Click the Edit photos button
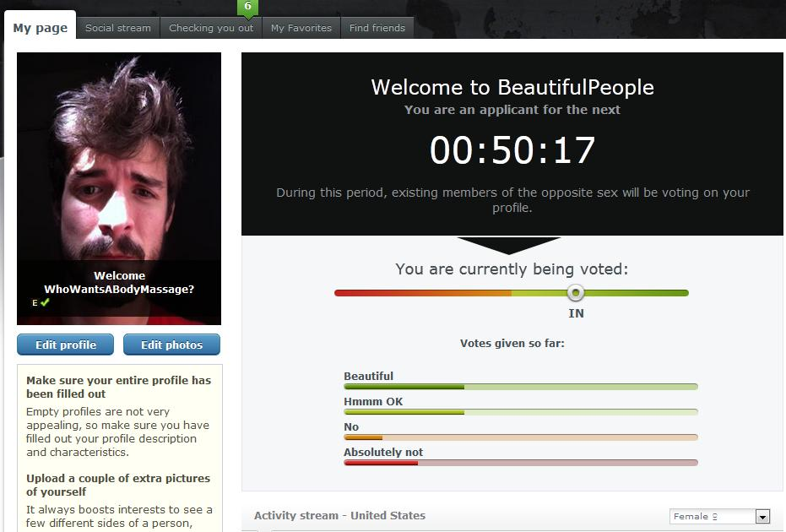786x532 pixels. click(172, 345)
